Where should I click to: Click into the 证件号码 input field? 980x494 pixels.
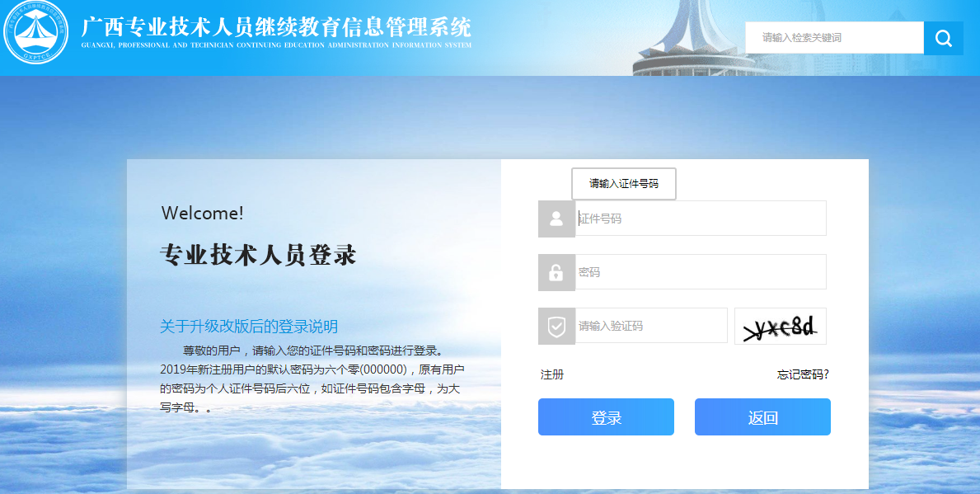click(x=701, y=219)
